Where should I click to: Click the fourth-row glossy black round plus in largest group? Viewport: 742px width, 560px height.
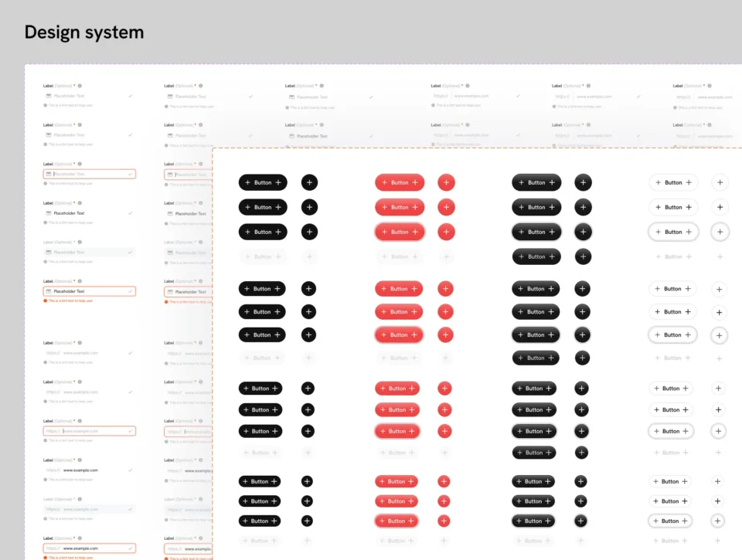[583, 256]
